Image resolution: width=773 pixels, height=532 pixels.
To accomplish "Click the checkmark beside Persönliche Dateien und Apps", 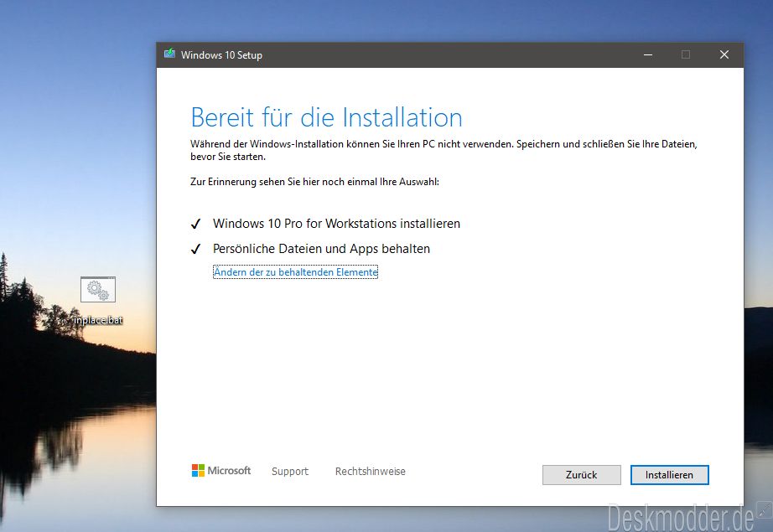I will click(x=195, y=250).
